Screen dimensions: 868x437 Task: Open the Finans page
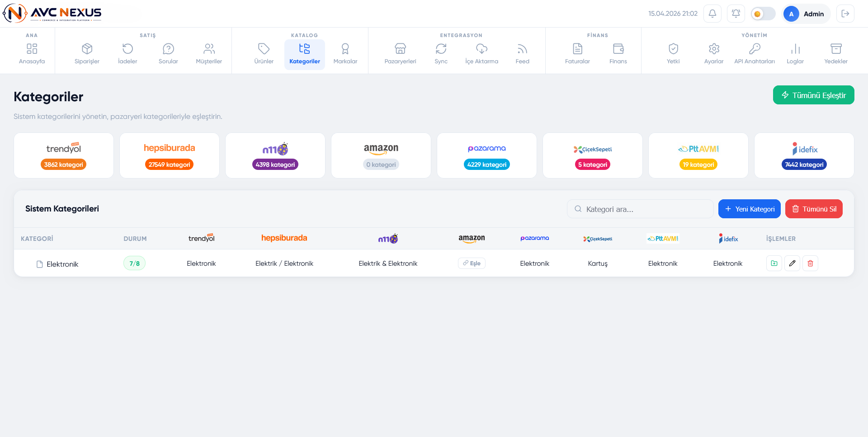(x=618, y=54)
